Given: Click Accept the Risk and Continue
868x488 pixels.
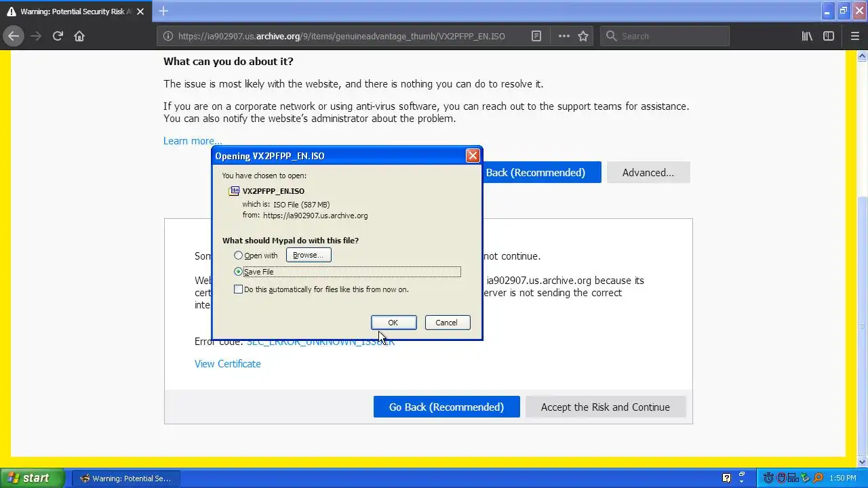Looking at the screenshot, I should 606,407.
